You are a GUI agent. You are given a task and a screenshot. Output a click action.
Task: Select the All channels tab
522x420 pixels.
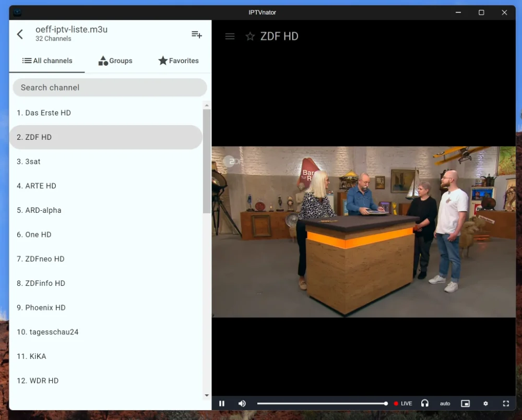coord(47,61)
